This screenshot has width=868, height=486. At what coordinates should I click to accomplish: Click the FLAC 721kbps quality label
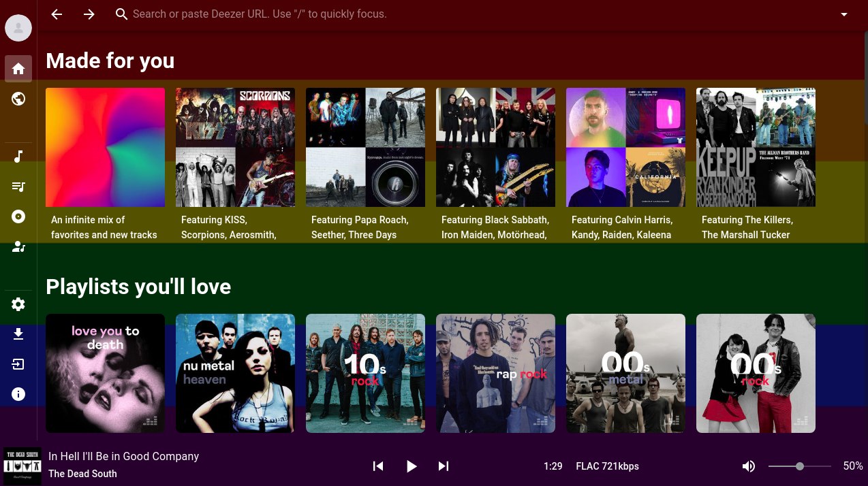[608, 466]
